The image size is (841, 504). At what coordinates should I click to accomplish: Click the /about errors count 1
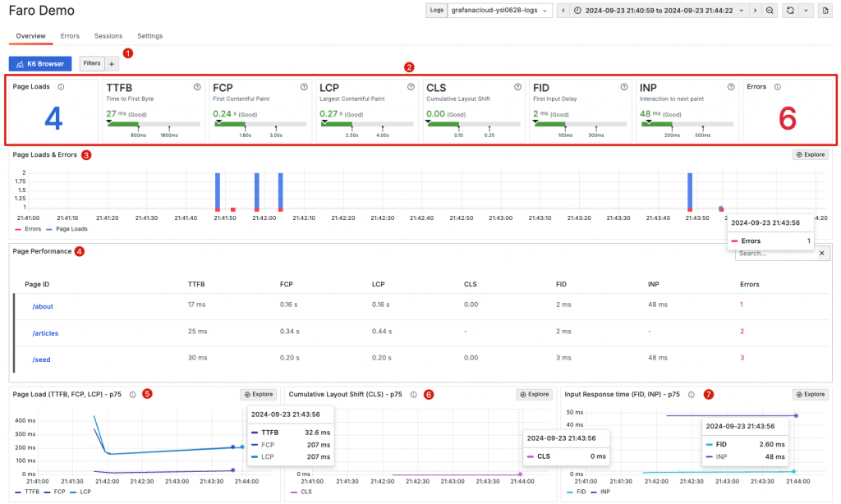point(742,305)
